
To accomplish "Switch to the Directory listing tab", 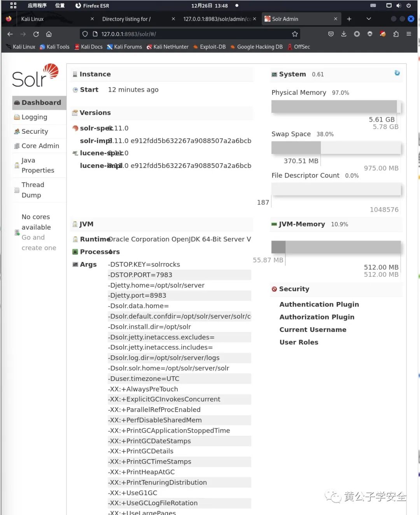I will 136,19.
